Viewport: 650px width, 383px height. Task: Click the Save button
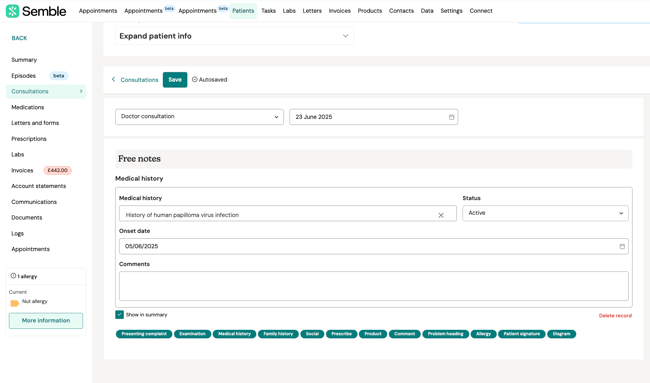[x=175, y=80]
